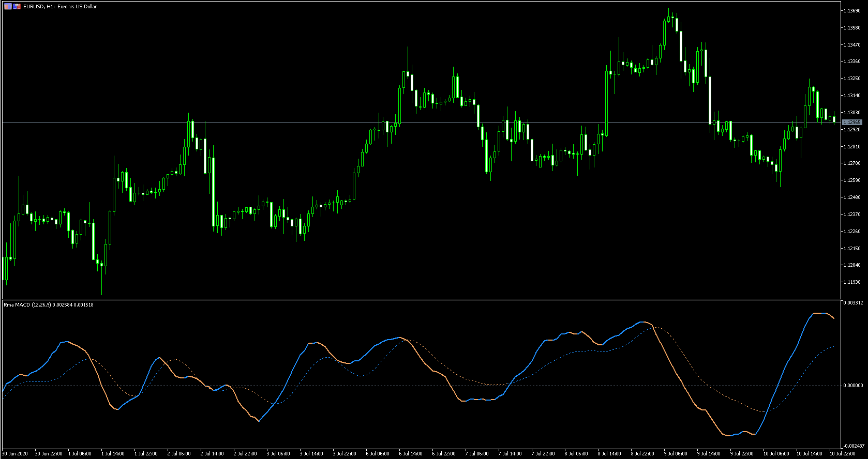Click the highlighted 1.12965 current price tag
Image resolution: width=868 pixels, height=459 pixels.
[852, 123]
